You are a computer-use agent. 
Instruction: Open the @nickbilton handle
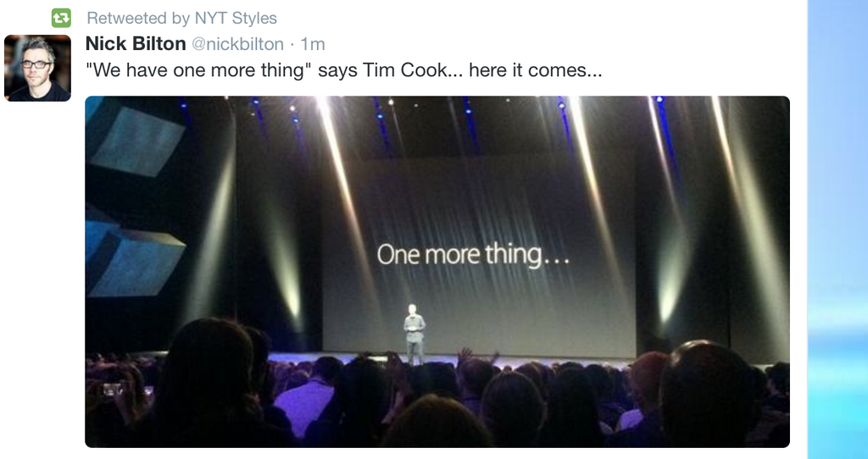click(238, 44)
